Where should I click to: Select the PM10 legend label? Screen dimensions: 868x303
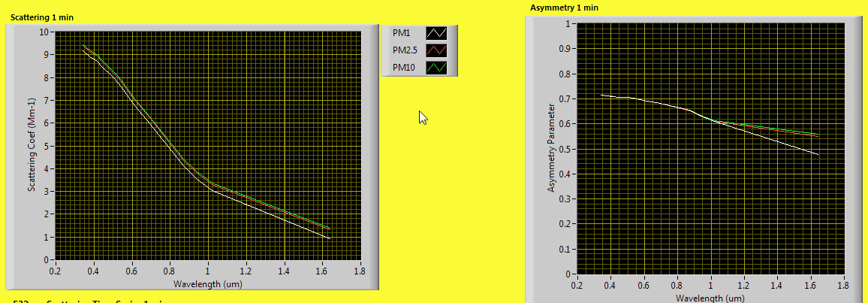[403, 68]
